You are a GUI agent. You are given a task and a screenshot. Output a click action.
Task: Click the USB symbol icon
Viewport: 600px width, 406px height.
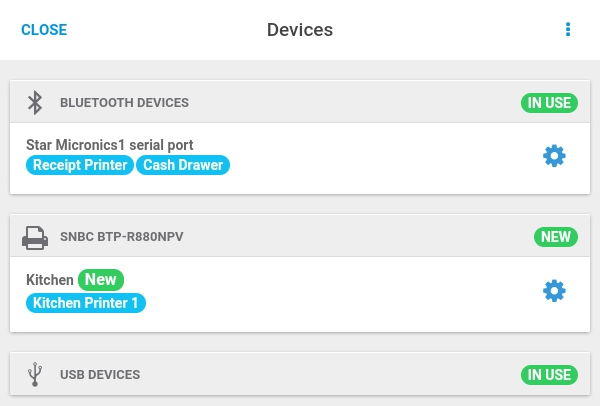coord(35,374)
